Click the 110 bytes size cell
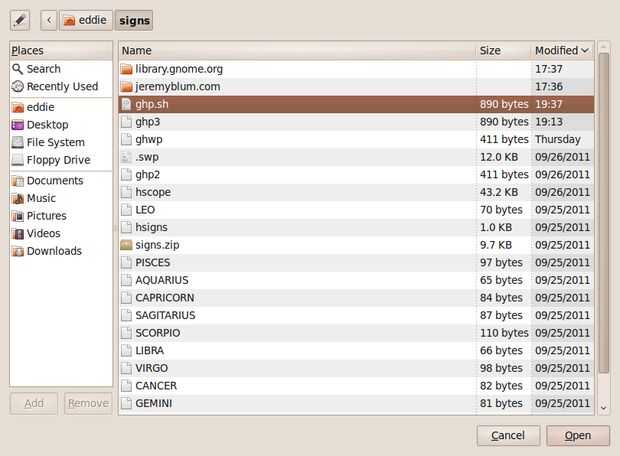 (x=504, y=333)
